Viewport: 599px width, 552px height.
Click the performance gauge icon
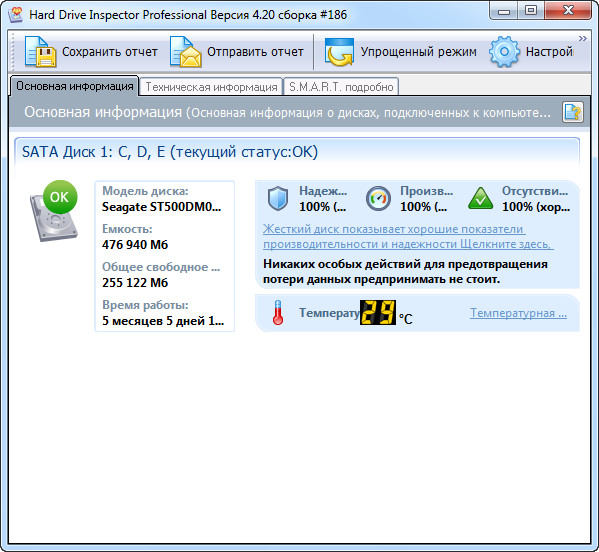(378, 199)
